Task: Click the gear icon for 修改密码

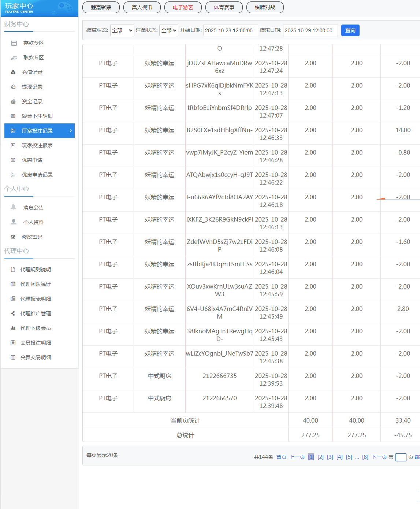Action: tap(13, 237)
